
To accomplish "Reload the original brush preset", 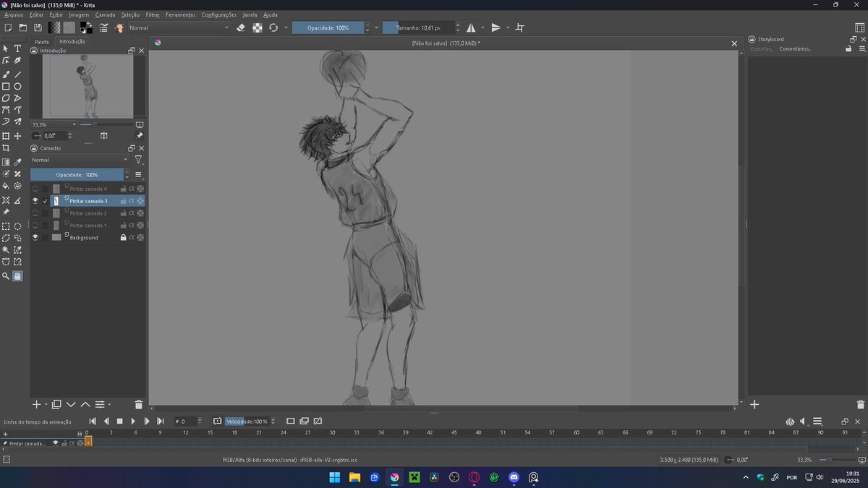I will click(x=273, y=27).
